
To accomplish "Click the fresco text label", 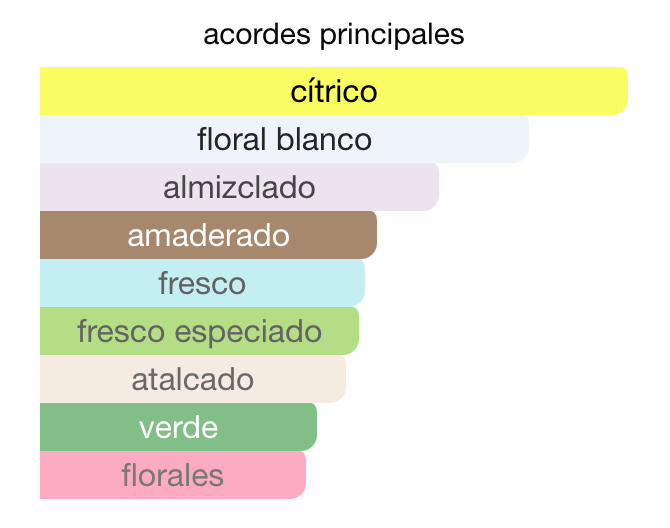I will point(203,283).
